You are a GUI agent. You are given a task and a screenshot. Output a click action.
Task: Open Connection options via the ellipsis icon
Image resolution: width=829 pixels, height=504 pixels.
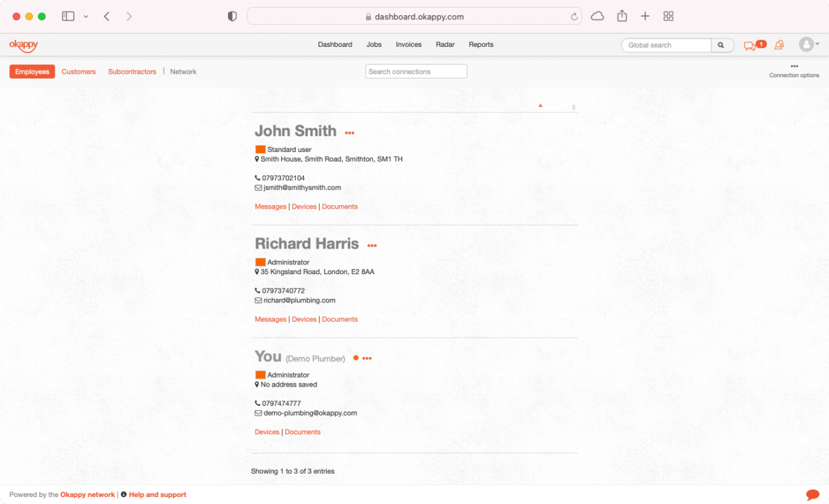[794, 66]
